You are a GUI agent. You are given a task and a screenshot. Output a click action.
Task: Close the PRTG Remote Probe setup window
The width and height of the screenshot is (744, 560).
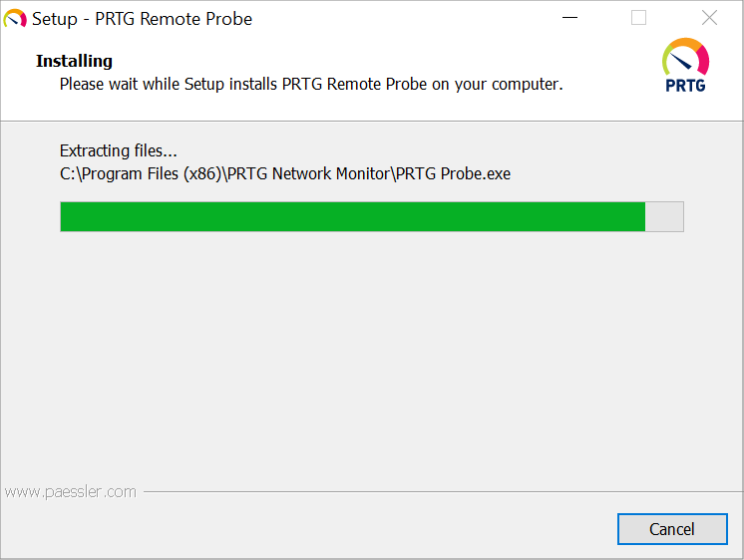pos(709,18)
